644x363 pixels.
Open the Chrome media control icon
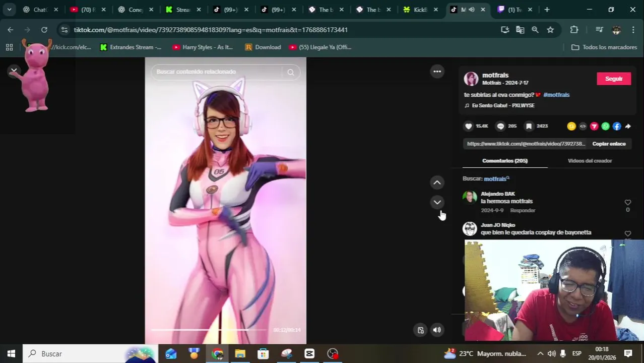[599, 30]
